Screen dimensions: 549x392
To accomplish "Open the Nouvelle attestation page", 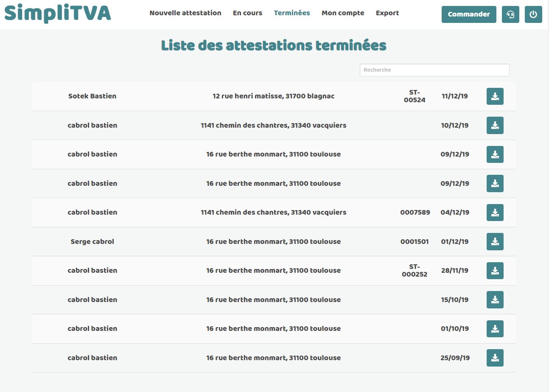I will coord(185,13).
